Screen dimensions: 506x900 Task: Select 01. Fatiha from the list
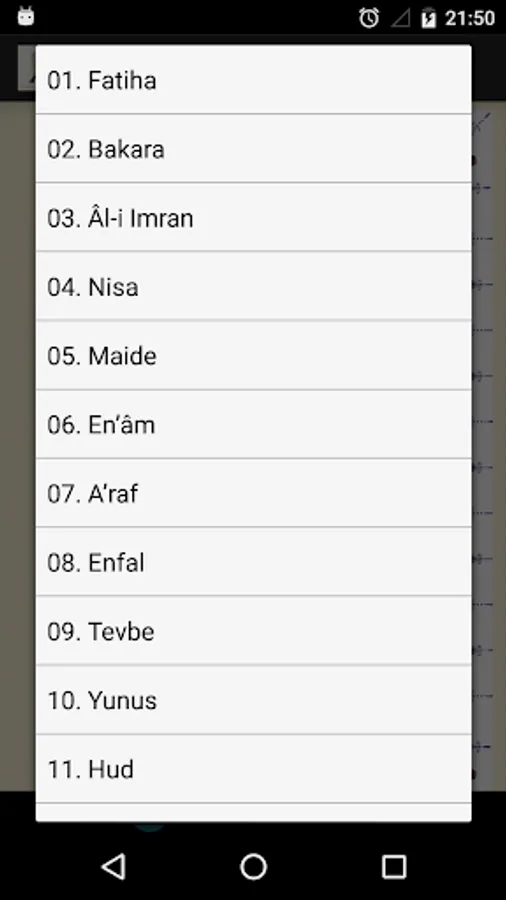coord(253,80)
